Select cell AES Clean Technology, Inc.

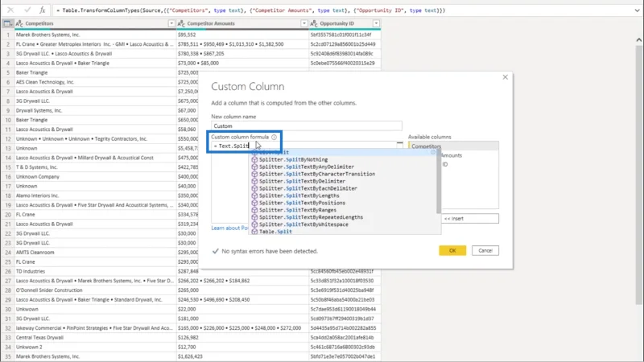tap(95, 82)
